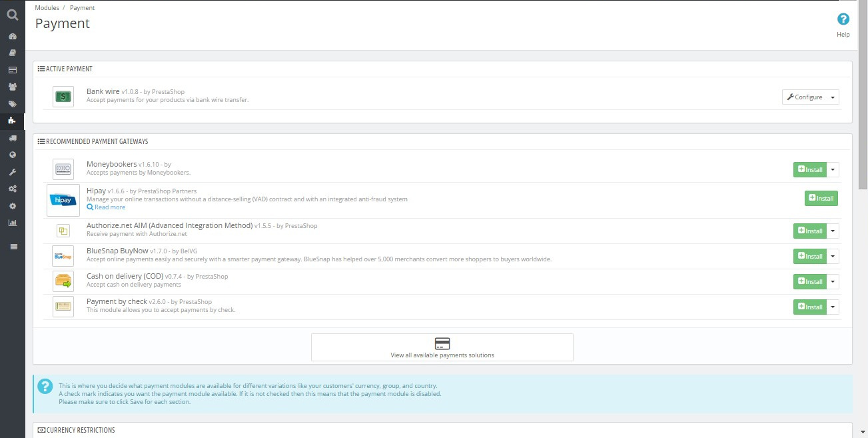868x438 pixels.
Task: Open the Customers group icon in sidebar
Action: [12, 87]
